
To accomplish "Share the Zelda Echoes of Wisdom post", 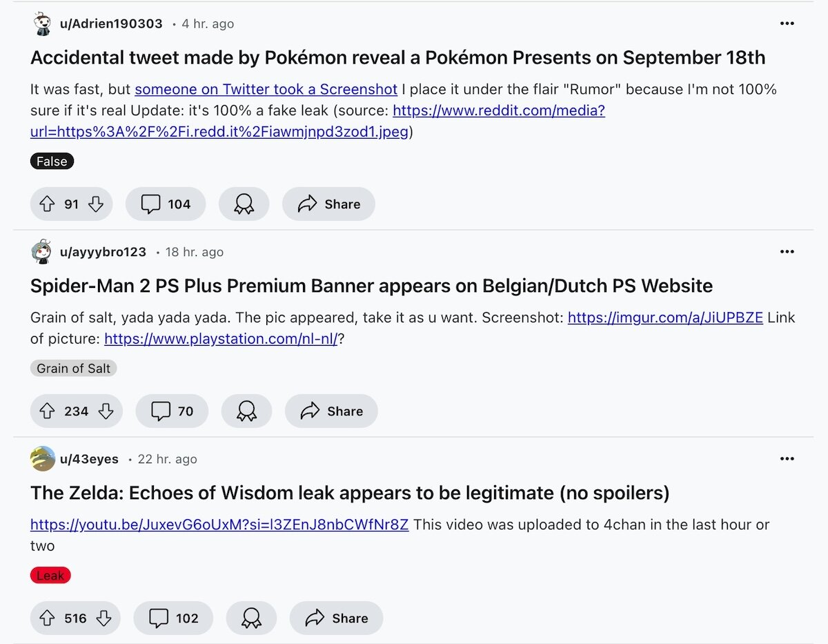I will [336, 618].
